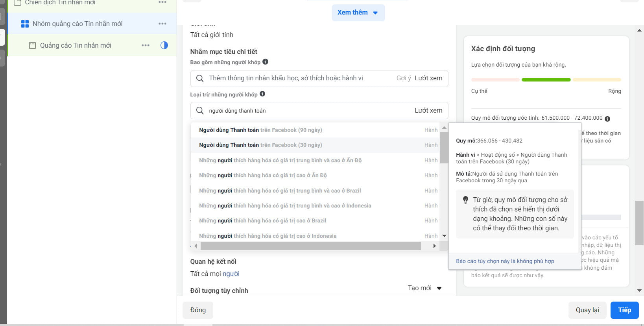
Task: Click Tiếp button
Action: point(624,310)
